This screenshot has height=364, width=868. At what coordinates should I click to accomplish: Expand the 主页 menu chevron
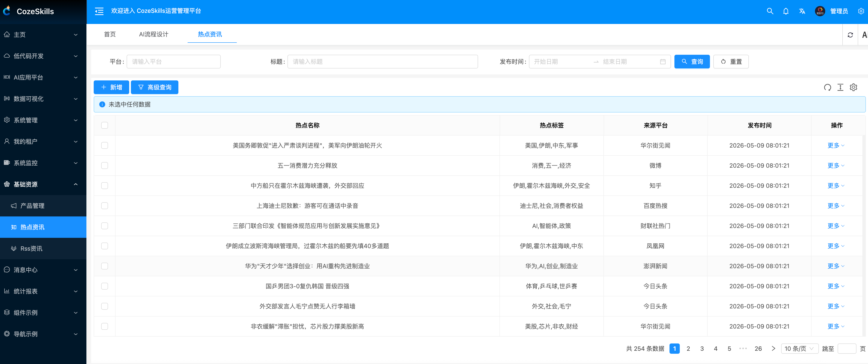coord(76,35)
